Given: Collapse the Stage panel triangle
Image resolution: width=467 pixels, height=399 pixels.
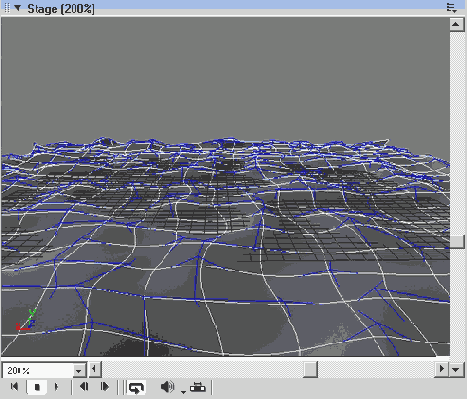Looking at the screenshot, I should coord(17,8).
